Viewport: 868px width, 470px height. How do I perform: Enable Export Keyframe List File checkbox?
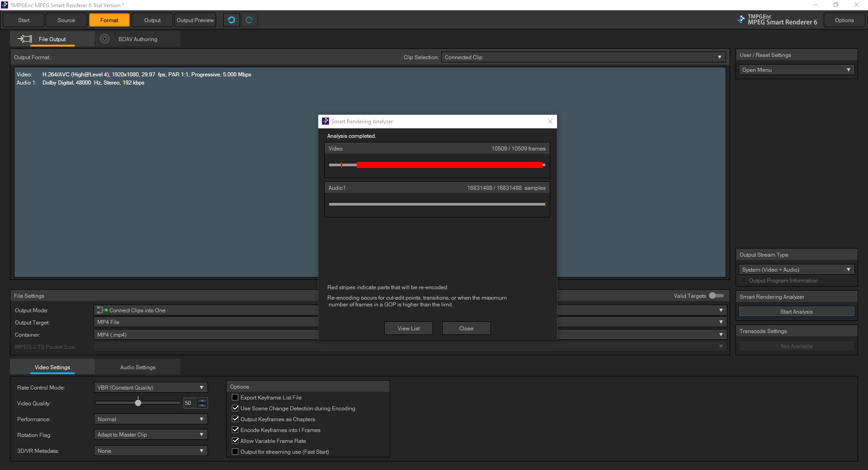pos(235,397)
